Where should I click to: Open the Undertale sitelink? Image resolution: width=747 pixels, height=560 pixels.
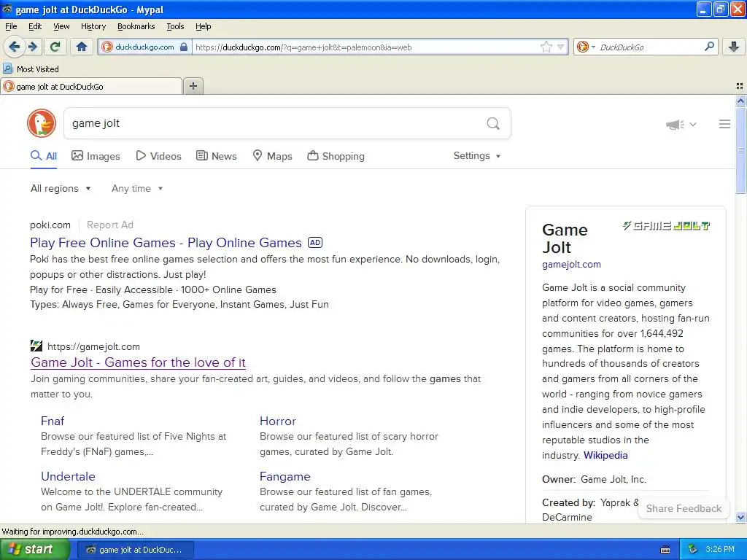click(68, 476)
